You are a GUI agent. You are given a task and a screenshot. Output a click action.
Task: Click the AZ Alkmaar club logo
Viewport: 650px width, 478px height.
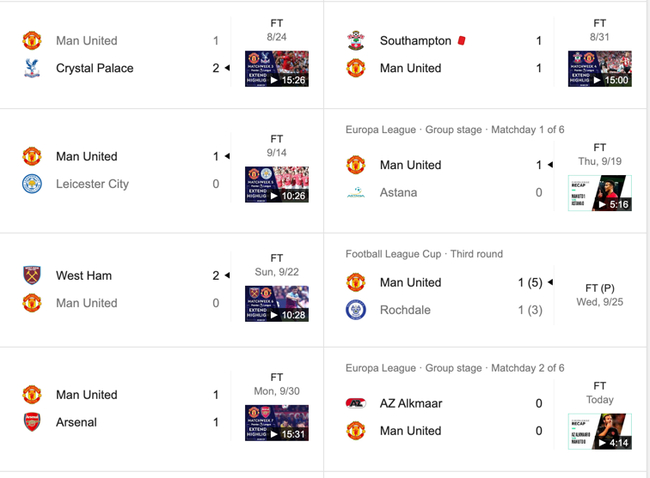point(355,403)
